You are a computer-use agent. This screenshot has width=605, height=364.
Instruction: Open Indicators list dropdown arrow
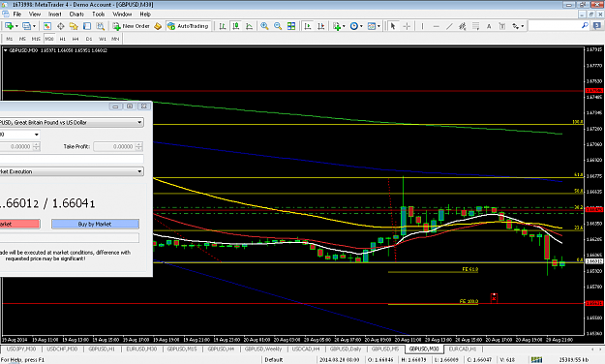344,26
